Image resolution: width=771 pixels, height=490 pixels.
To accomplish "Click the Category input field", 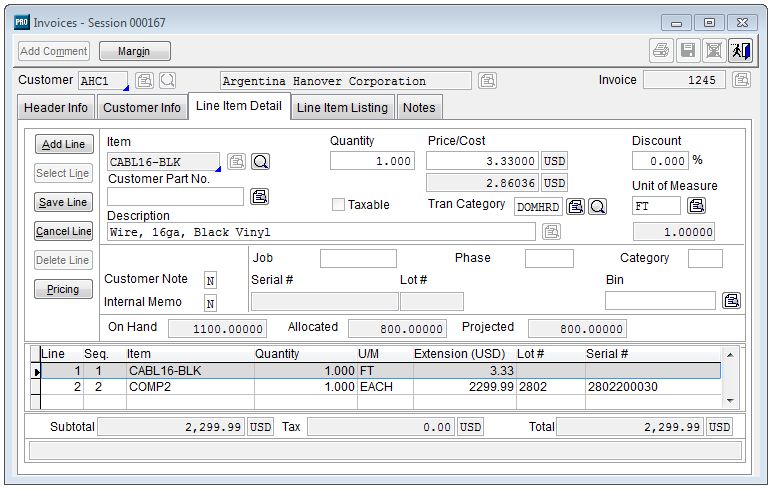I will (x=705, y=259).
